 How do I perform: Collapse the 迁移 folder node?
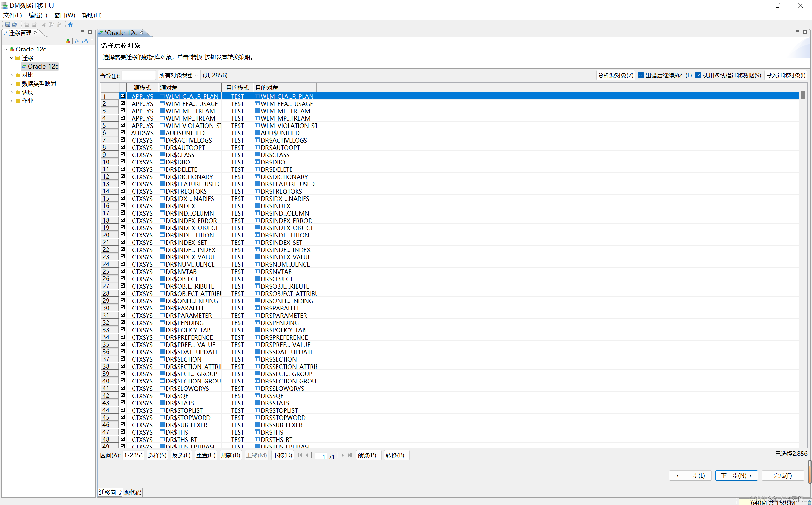tap(12, 58)
